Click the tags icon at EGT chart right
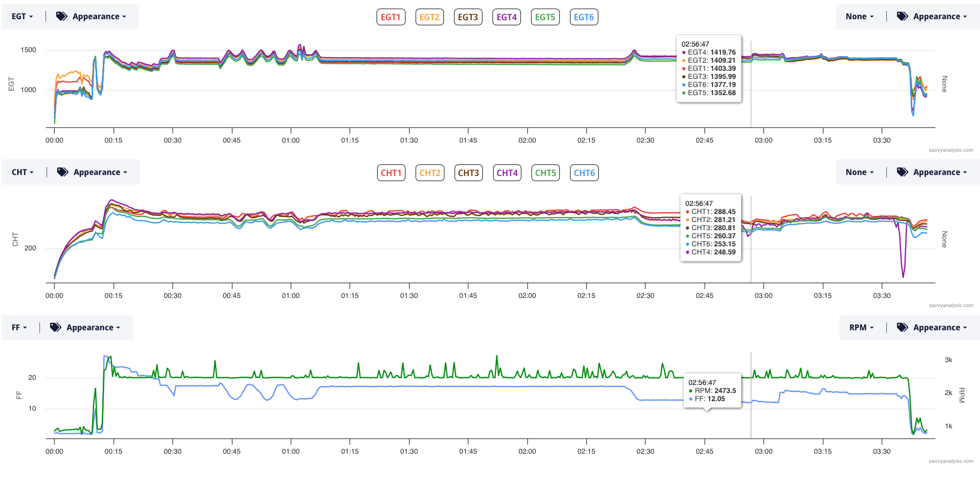 tap(903, 16)
